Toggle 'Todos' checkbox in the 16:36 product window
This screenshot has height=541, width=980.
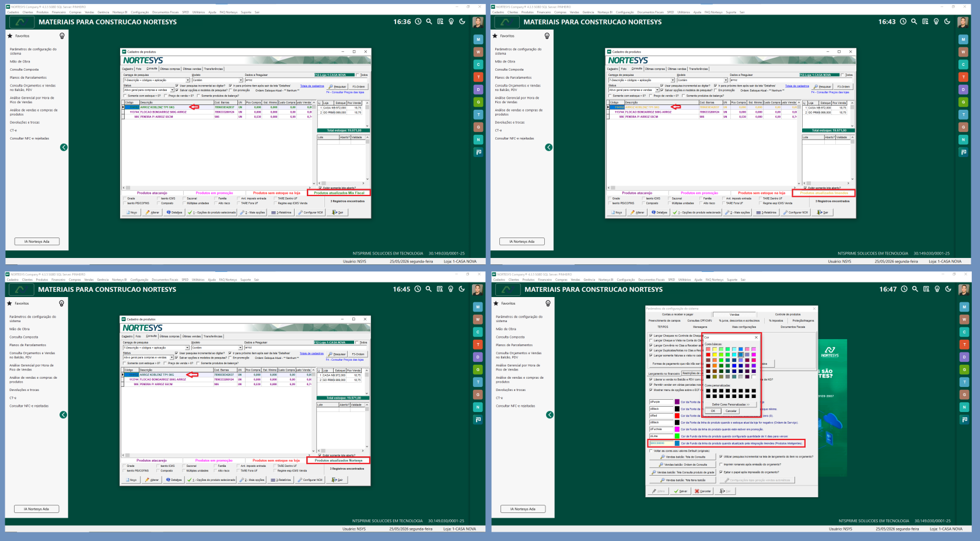[x=358, y=75]
